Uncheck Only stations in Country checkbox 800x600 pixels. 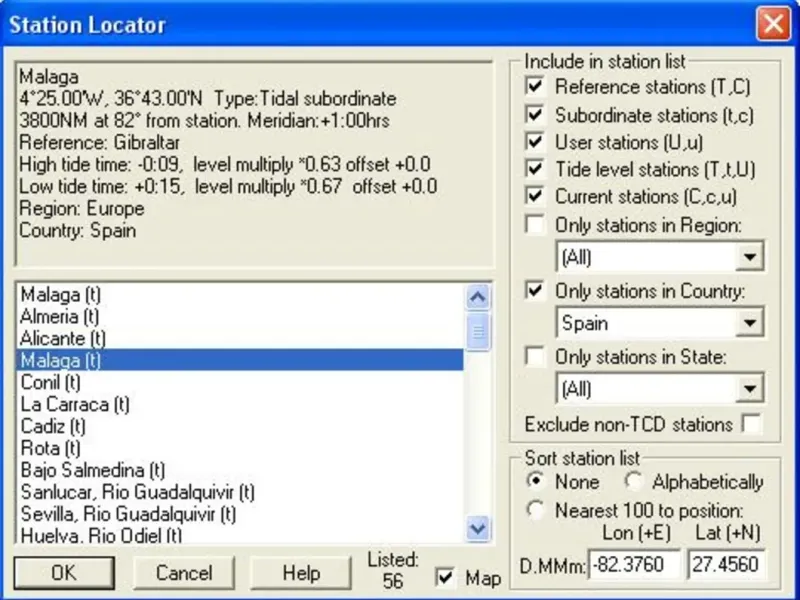[535, 290]
